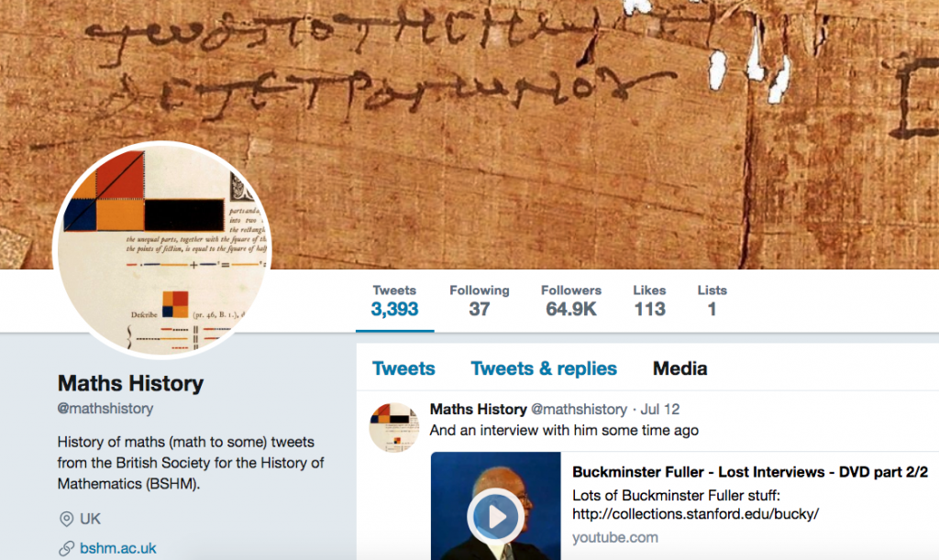This screenshot has height=560, width=939.
Task: View the 3,393 Tweets count
Action: tap(394, 301)
